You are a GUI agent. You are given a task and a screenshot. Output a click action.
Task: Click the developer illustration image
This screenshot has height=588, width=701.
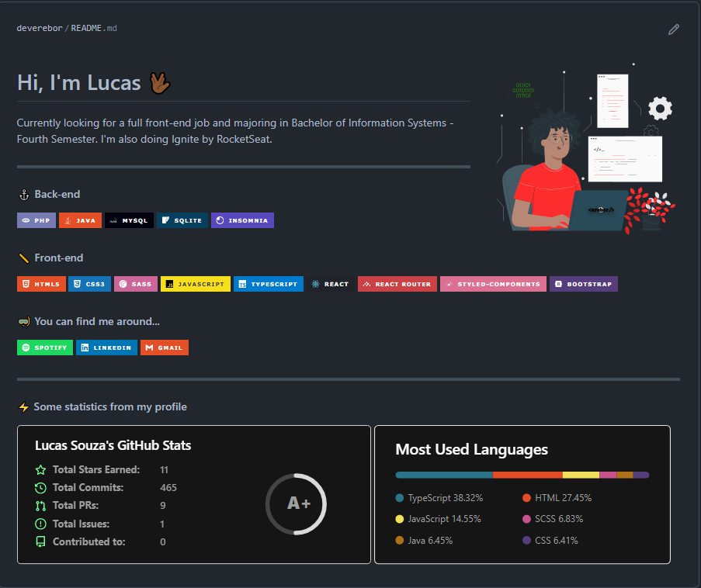click(585, 148)
